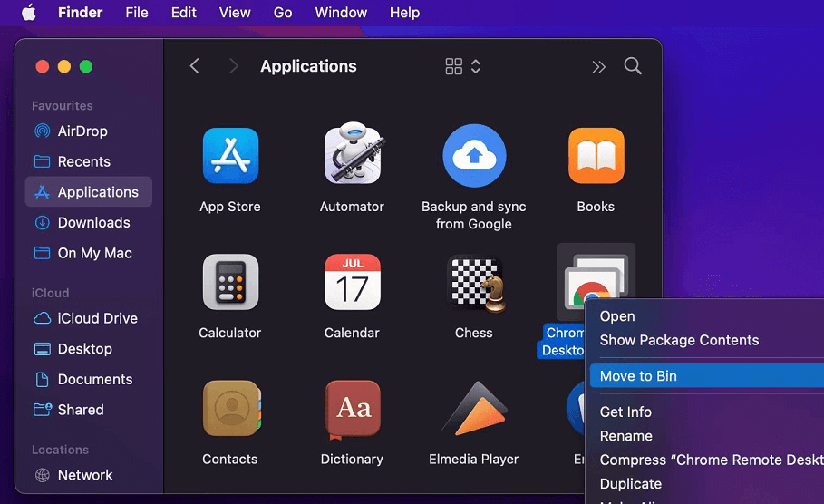Click the "Calculator" label

[229, 333]
